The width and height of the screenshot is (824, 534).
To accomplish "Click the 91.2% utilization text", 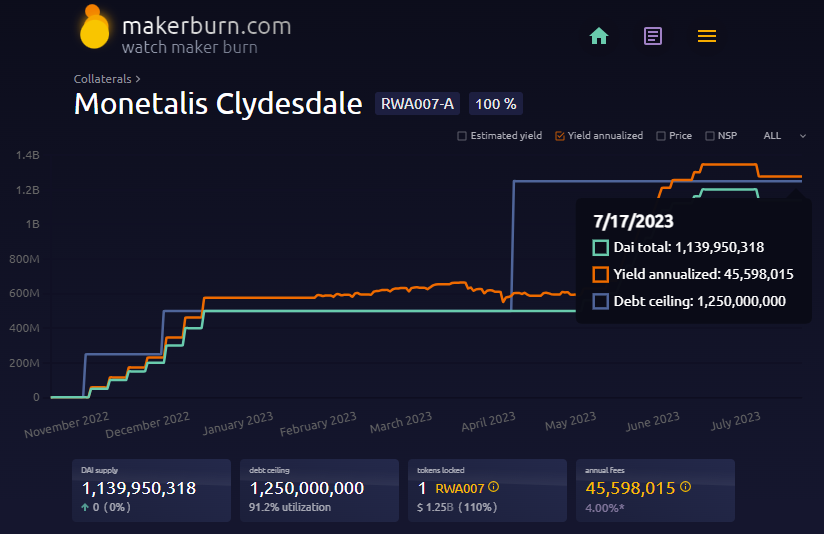I will tap(290, 507).
